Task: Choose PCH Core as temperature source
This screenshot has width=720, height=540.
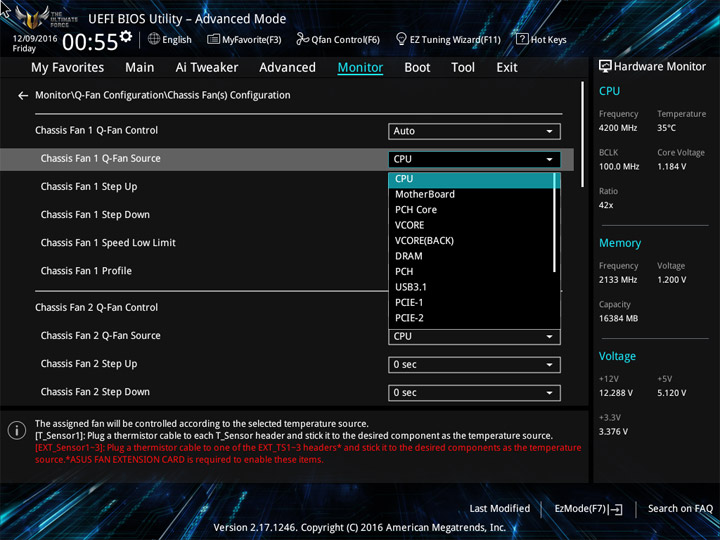Action: tap(471, 210)
